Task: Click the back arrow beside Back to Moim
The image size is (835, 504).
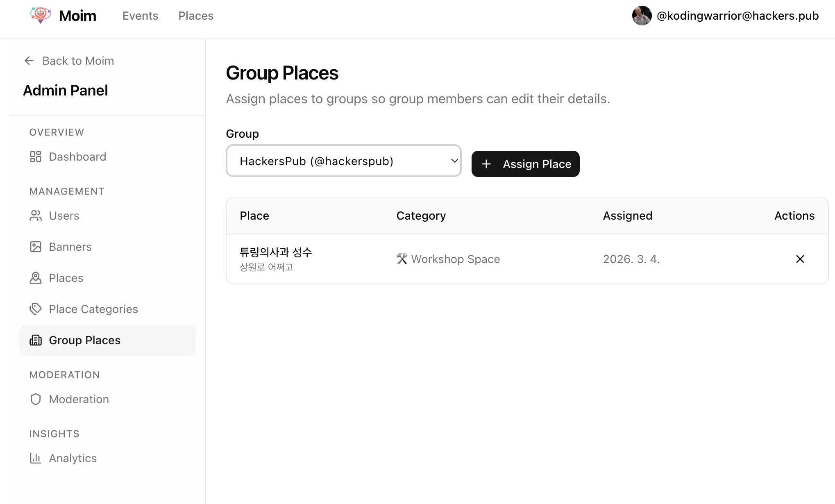Action: pos(29,61)
